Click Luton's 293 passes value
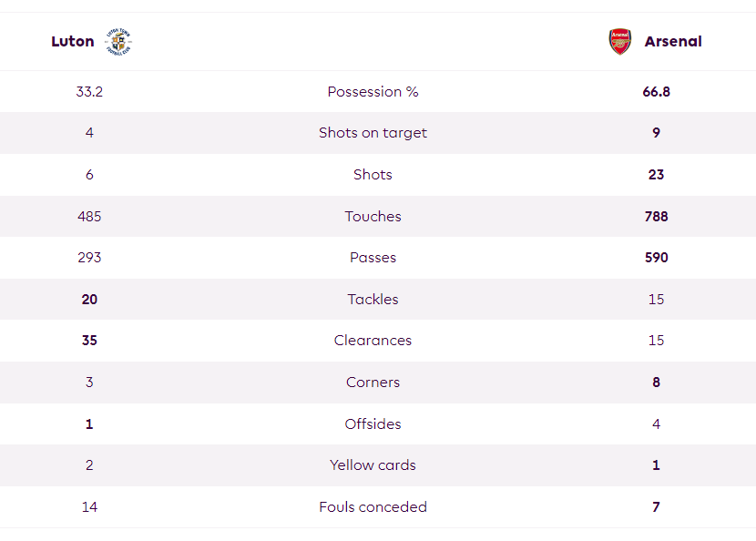This screenshot has width=756, height=541. pyautogui.click(x=89, y=258)
